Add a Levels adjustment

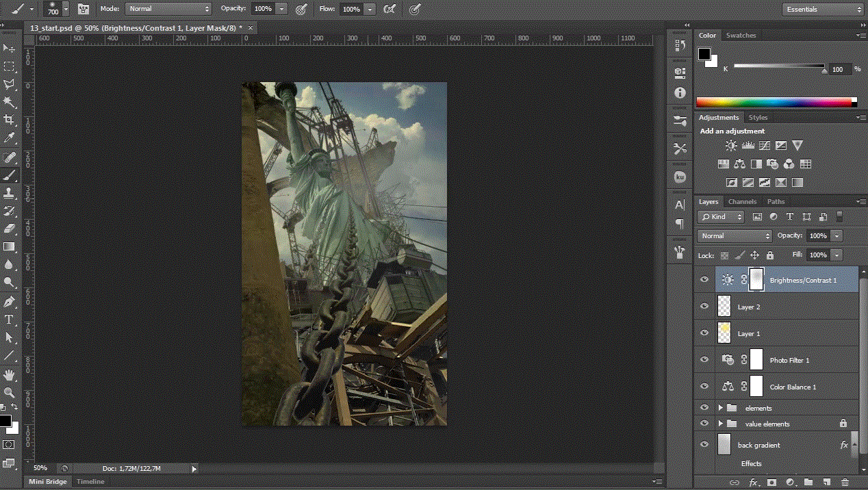click(x=748, y=146)
